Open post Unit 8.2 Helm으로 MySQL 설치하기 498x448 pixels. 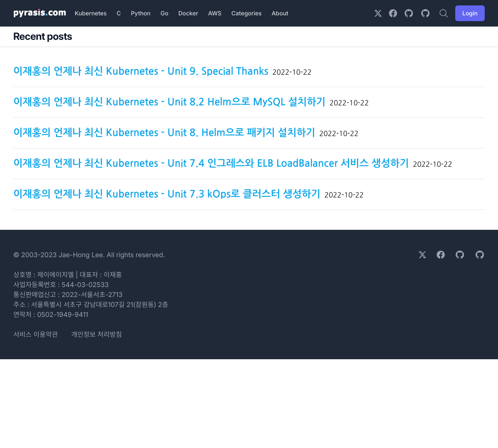tap(169, 102)
